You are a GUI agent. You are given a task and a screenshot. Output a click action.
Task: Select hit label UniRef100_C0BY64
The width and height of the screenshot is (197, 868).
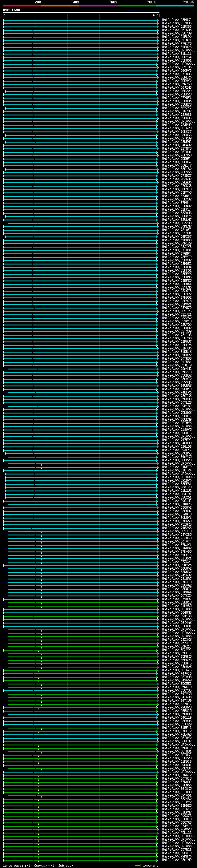point(176,57)
